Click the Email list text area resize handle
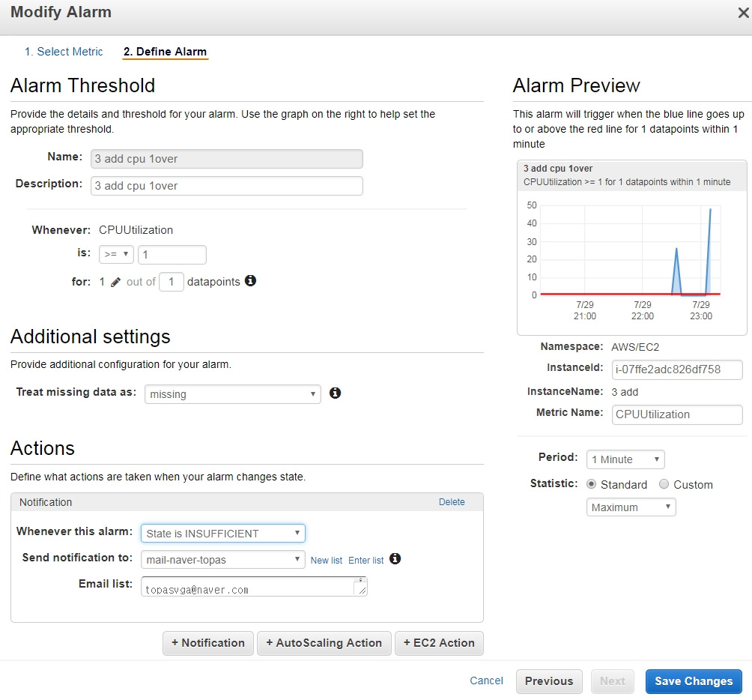Screen dimensions: 752x700 [363, 591]
